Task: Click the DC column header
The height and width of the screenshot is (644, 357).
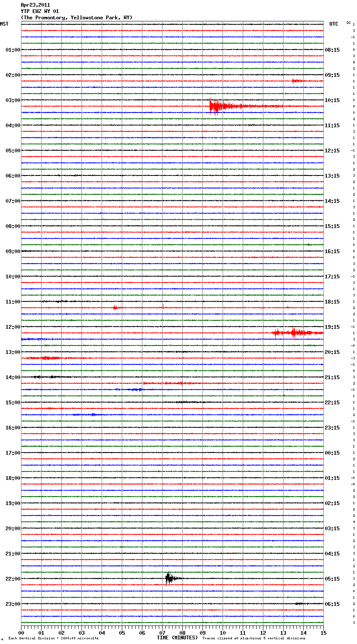Action: point(349,22)
